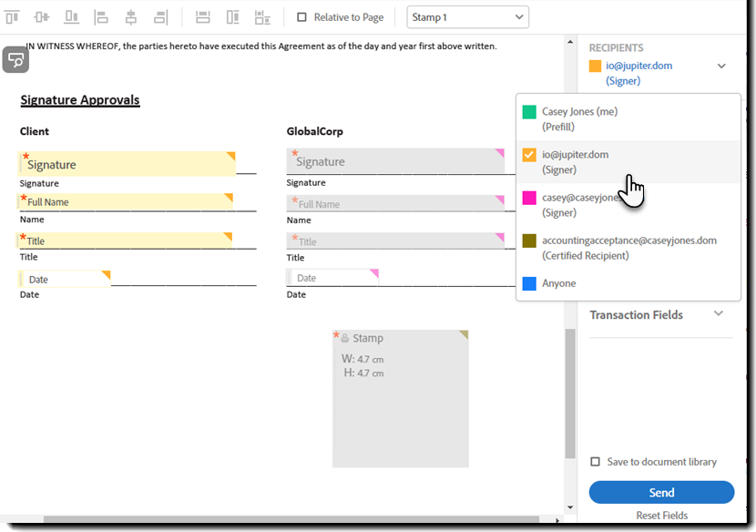
Task: Check Save to document library
Action: point(595,462)
